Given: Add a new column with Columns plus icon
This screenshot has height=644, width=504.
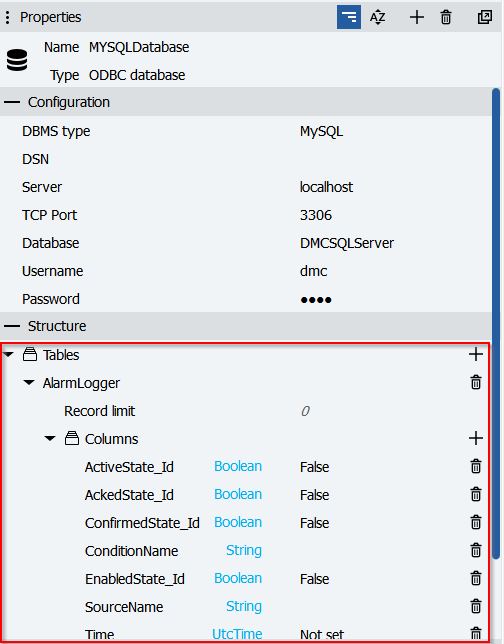Looking at the screenshot, I should (x=476, y=438).
